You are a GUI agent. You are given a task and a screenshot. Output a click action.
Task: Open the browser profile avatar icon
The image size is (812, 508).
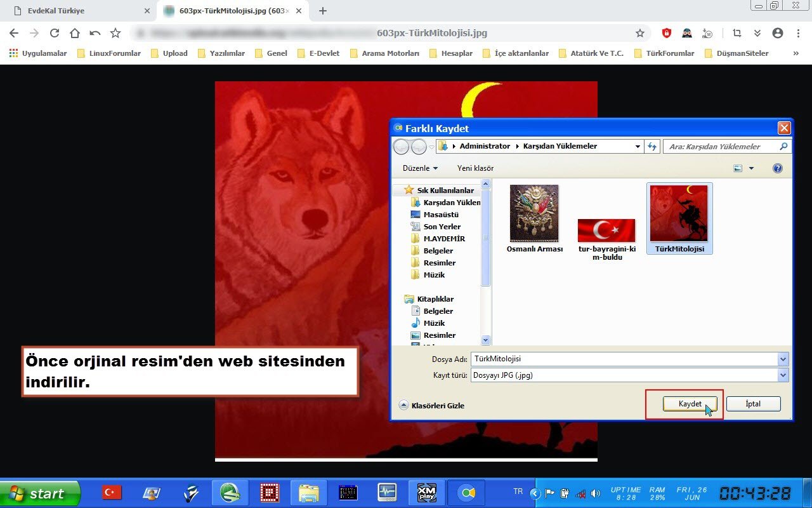pyautogui.click(x=778, y=33)
